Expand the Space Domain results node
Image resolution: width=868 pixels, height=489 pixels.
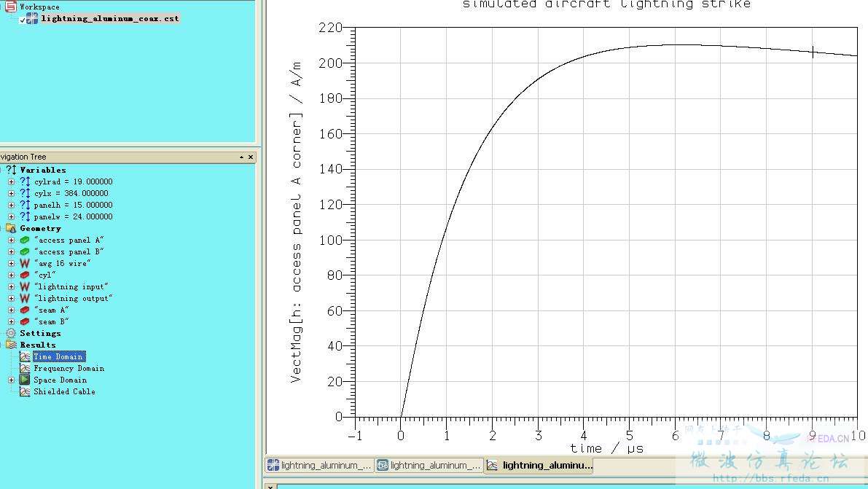[11, 380]
